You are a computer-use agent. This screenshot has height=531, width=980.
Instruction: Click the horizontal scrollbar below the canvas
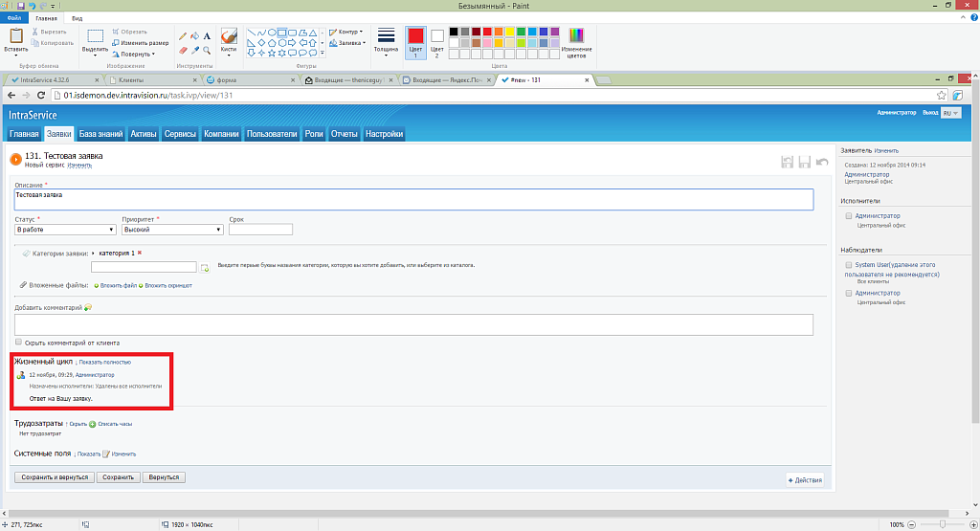(x=479, y=514)
